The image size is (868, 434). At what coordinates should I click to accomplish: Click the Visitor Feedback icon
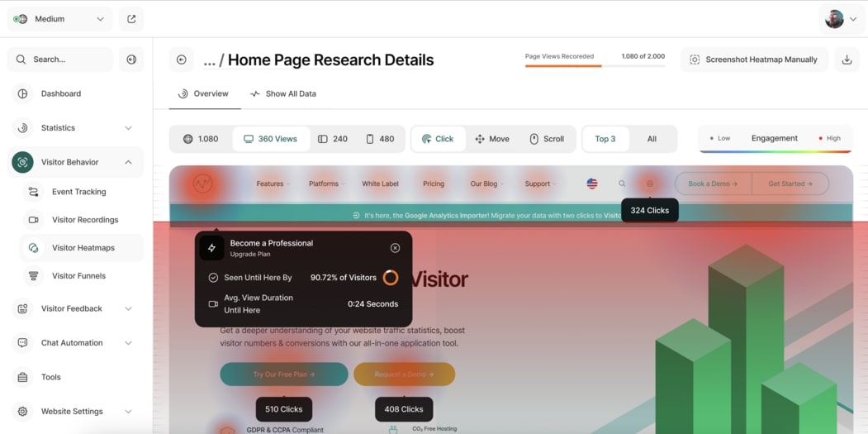click(x=22, y=308)
